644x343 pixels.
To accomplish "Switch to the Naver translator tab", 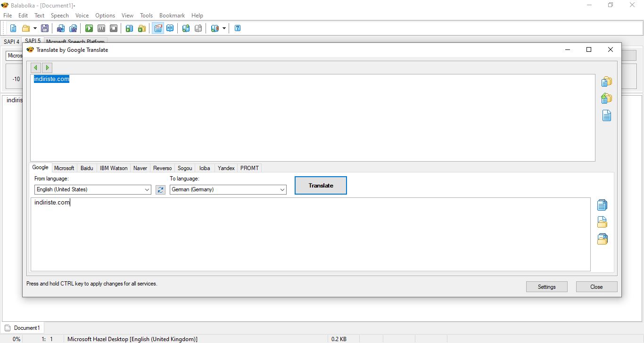I will pos(140,168).
